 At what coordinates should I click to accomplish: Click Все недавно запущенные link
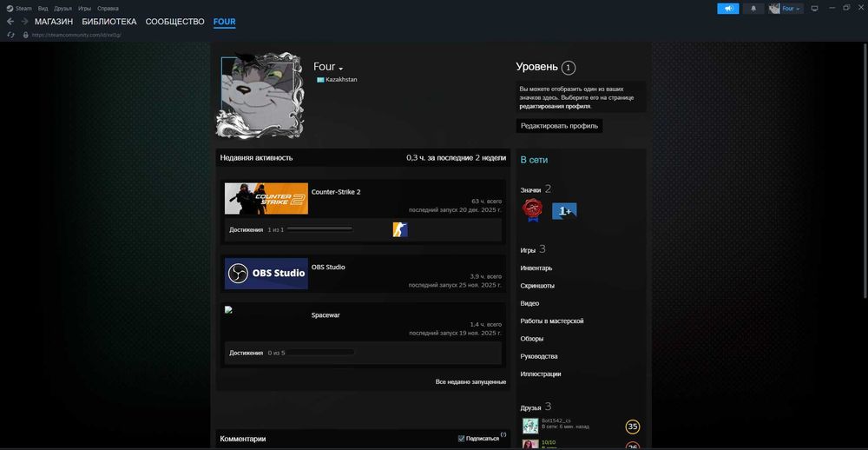470,382
